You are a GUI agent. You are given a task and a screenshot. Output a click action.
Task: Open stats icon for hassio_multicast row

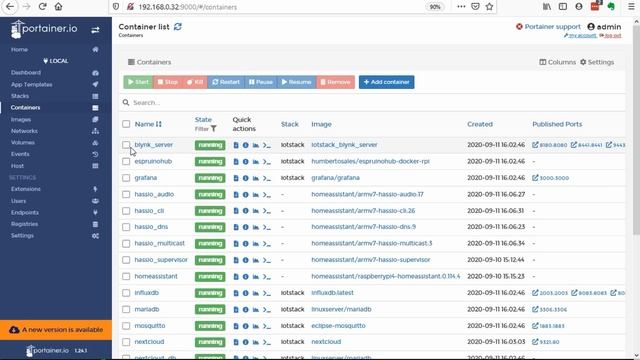pos(256,244)
